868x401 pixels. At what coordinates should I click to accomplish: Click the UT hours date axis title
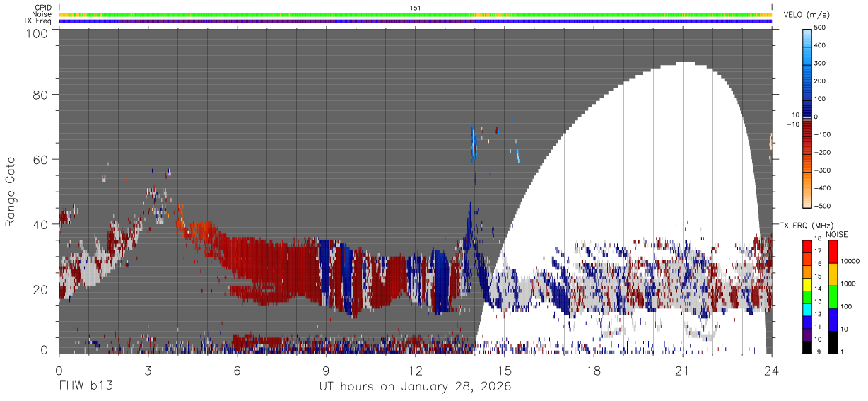415,387
